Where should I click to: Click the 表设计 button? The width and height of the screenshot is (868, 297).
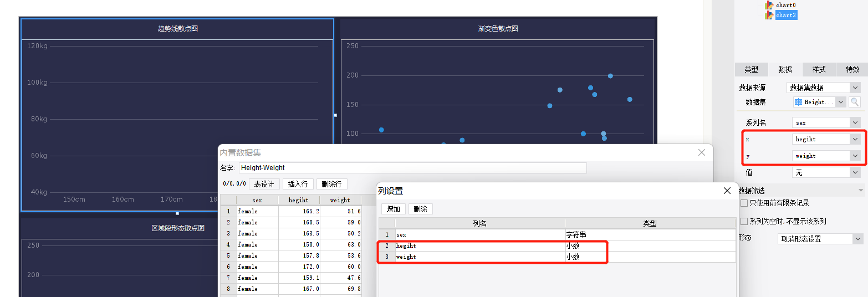pos(264,184)
